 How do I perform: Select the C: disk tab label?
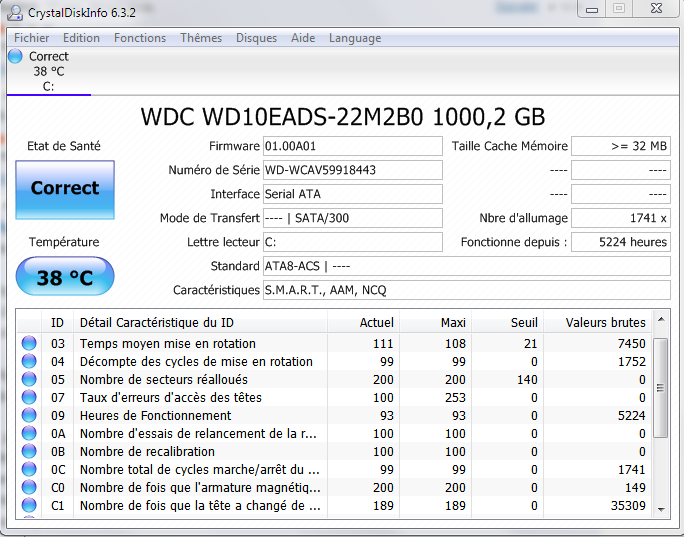coord(48,86)
